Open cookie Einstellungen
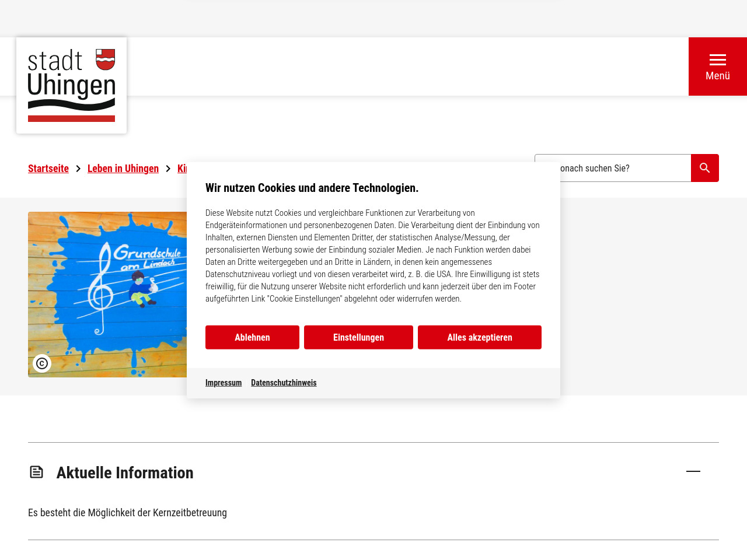Screen dimensions: 747x560 coord(358,337)
